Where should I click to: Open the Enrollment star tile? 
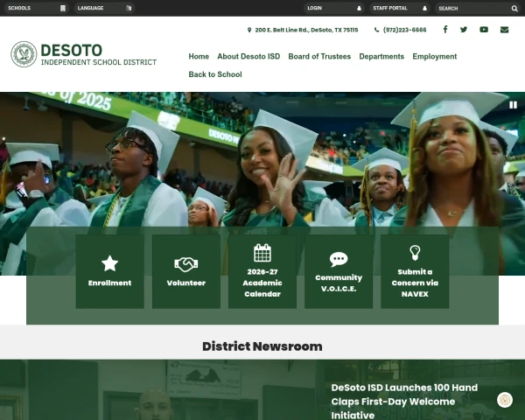(x=110, y=271)
